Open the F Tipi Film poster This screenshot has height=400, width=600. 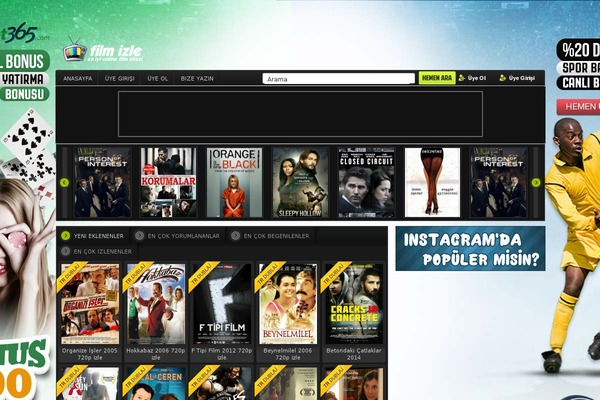click(222, 304)
